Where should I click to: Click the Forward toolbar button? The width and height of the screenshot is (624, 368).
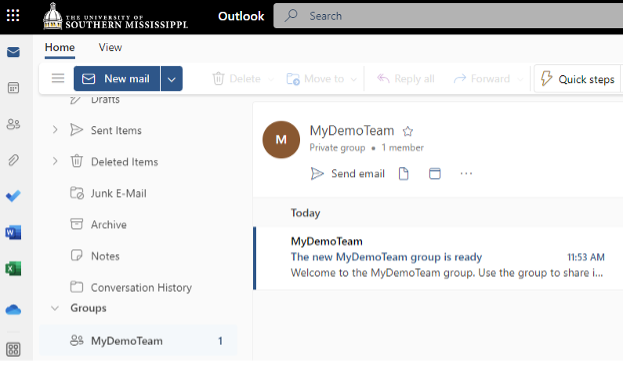[482, 78]
